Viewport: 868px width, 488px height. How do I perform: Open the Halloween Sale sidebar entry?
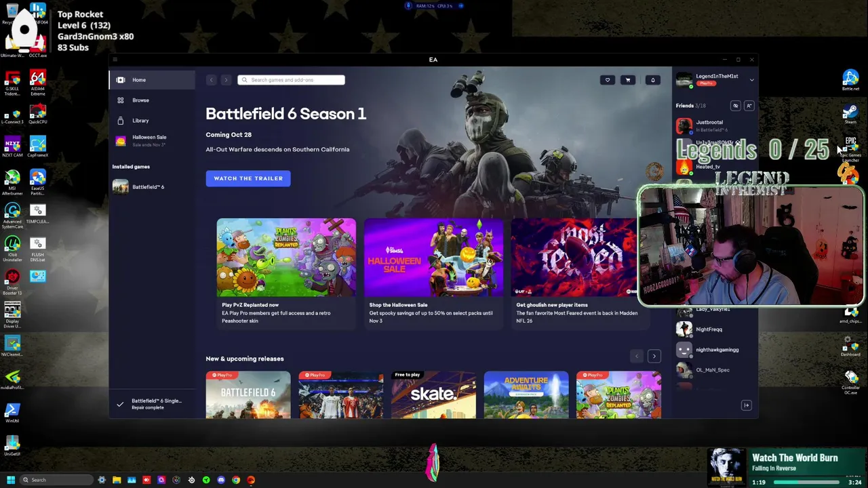tap(152, 140)
